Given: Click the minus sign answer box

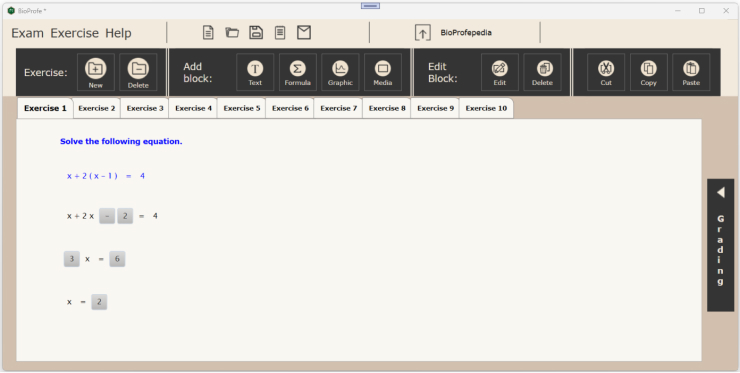Looking at the screenshot, I should click(107, 216).
